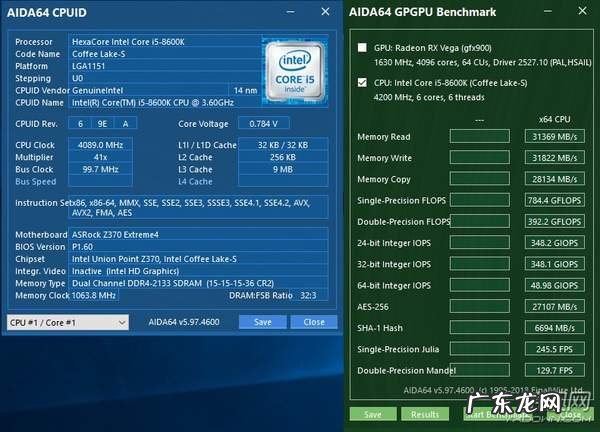Click the dimmed Bus Speed label
This screenshot has width=600, height=432.
click(36, 181)
